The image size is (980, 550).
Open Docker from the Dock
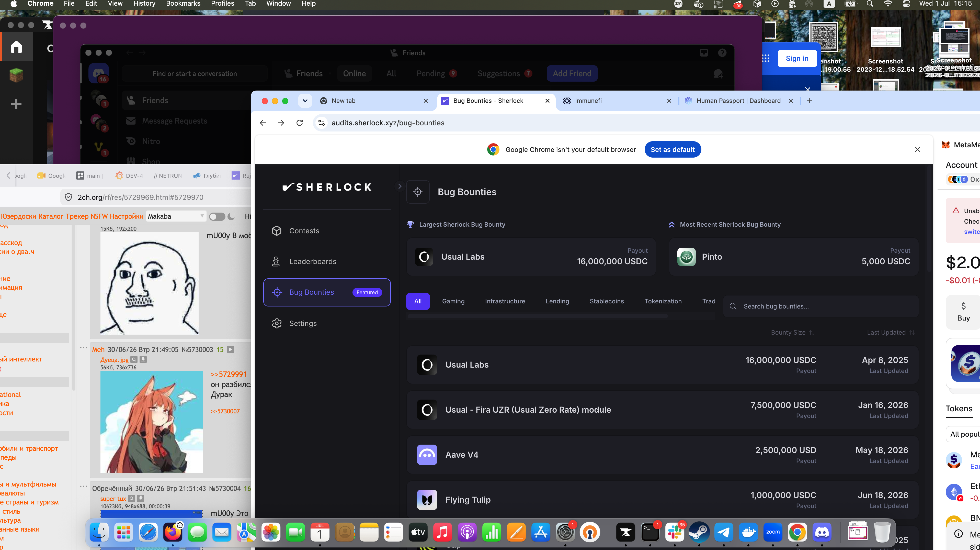(748, 532)
